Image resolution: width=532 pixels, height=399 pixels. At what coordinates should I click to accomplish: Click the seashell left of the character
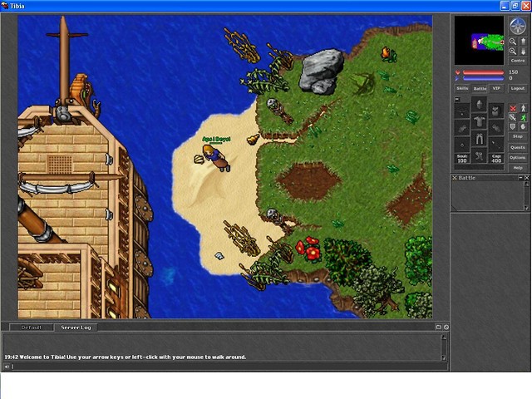point(199,159)
